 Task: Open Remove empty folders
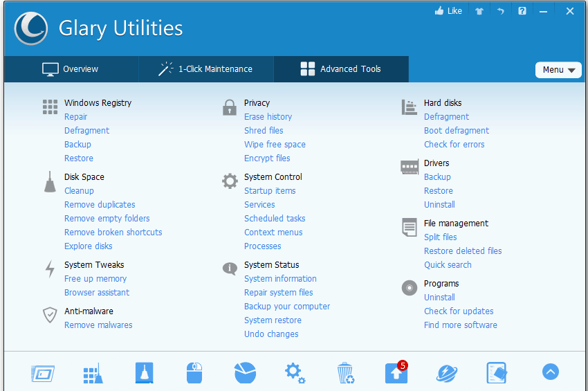point(107,219)
